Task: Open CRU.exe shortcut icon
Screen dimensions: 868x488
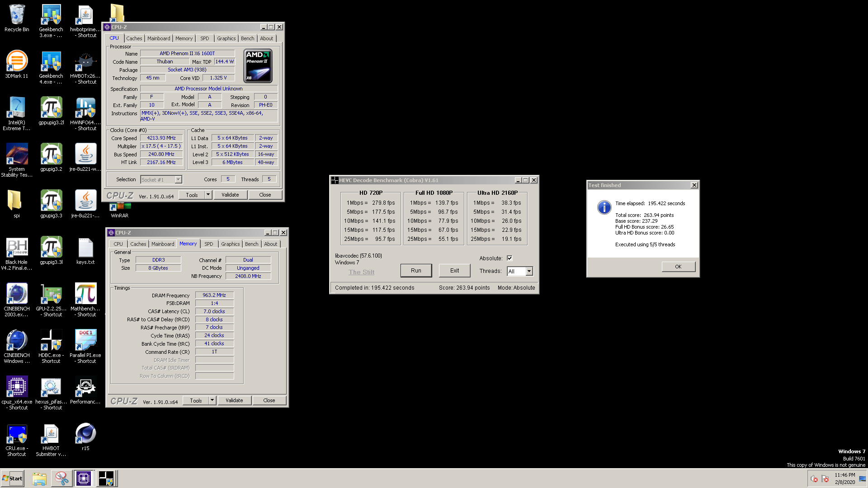Action: pos(17,440)
